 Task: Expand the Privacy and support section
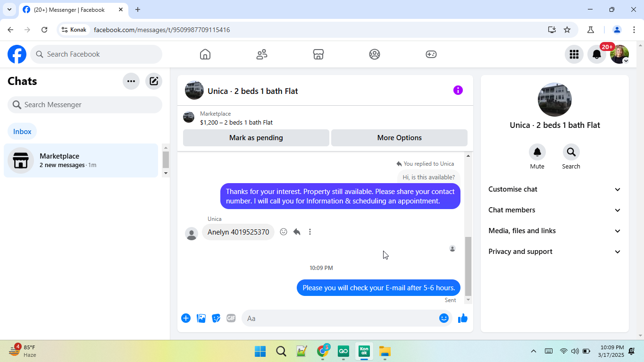coord(555,252)
